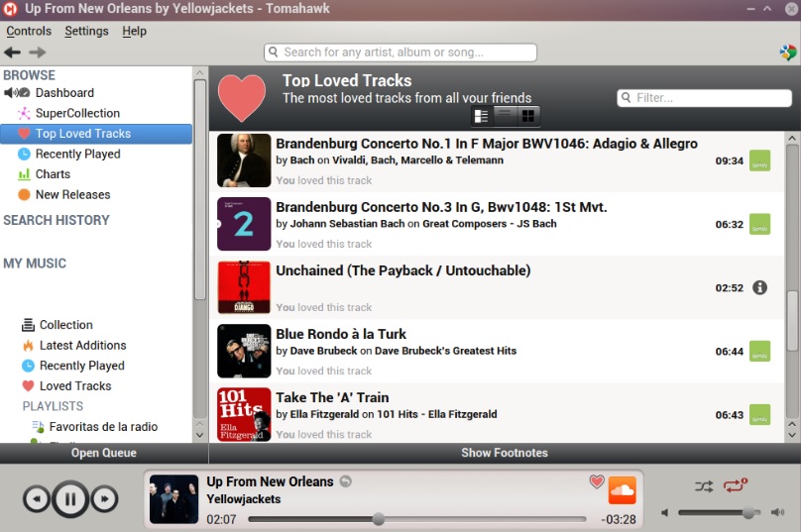Focus the global search field
The height and width of the screenshot is (532, 801).
click(400, 53)
